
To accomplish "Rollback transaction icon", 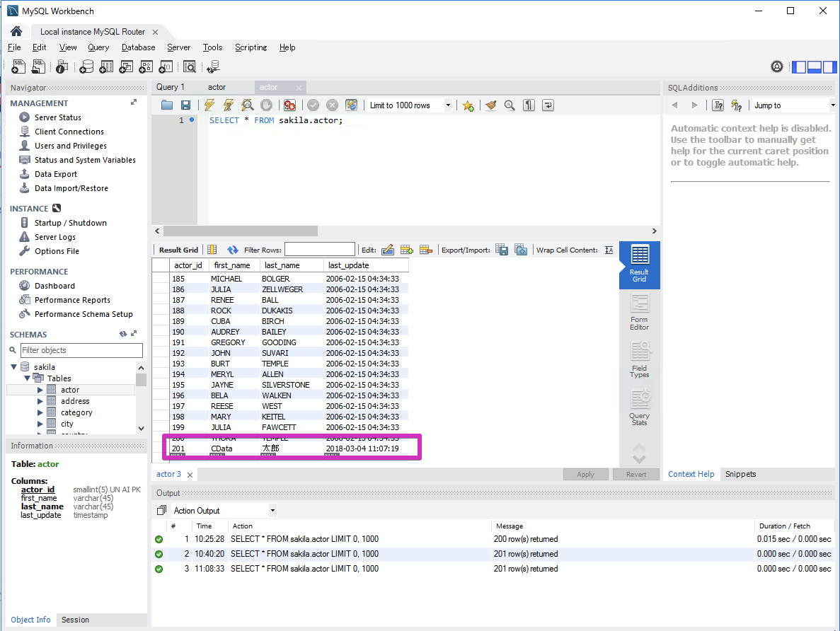I will coord(332,105).
